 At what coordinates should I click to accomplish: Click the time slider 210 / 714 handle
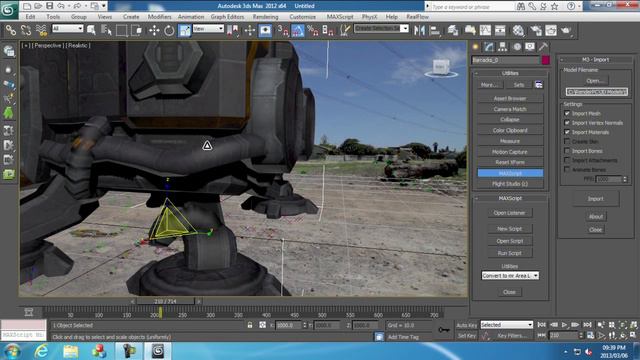pos(165,301)
